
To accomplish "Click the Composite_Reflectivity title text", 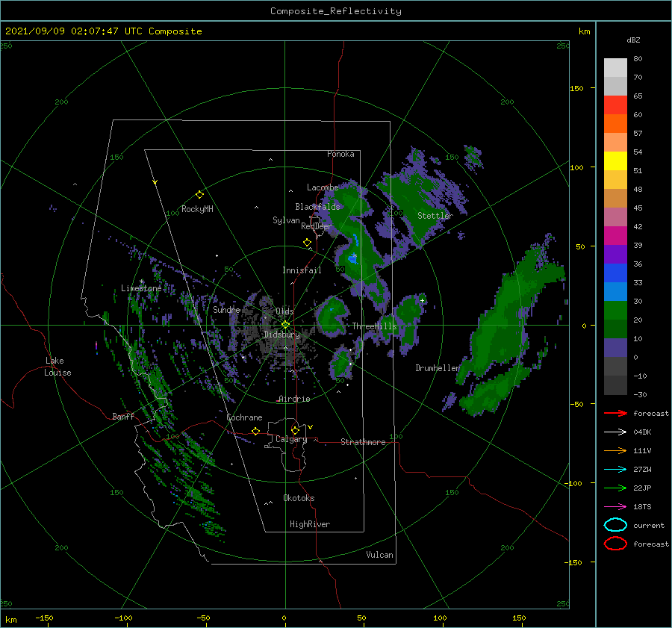I will click(336, 11).
